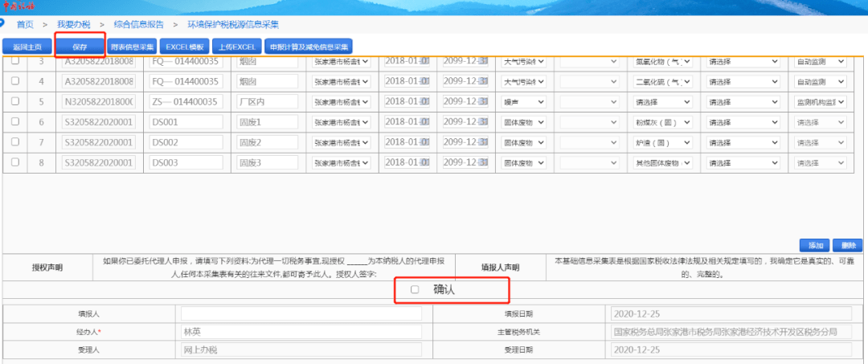The height and width of the screenshot is (364, 868).
Task: Tick the 确认 checkbox
Action: 415,289
